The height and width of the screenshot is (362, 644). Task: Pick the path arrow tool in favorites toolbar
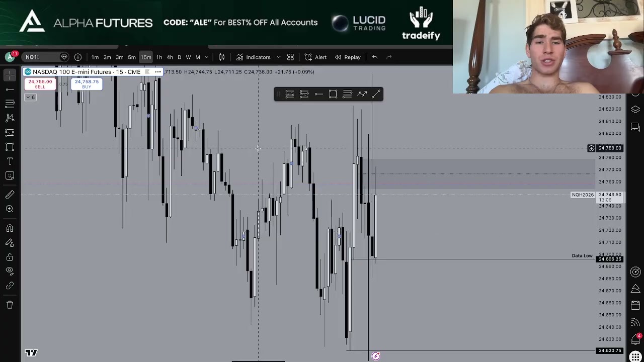362,94
